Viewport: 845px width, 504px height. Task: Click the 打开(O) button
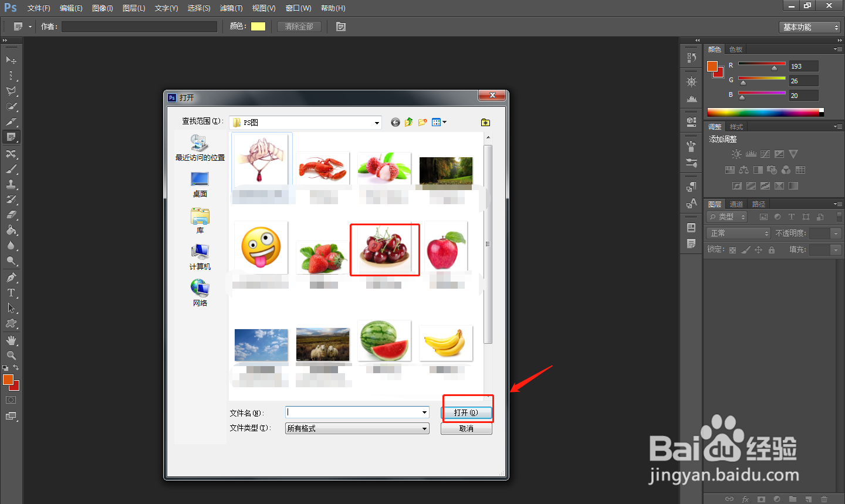pos(466,412)
